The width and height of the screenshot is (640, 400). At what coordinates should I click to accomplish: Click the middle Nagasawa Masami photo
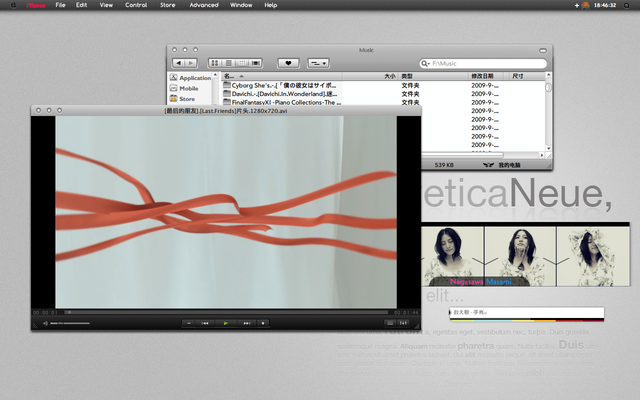coord(520,256)
